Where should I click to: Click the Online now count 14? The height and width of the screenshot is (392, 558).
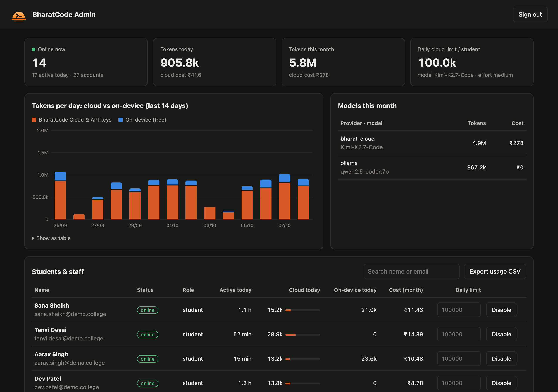(x=39, y=63)
